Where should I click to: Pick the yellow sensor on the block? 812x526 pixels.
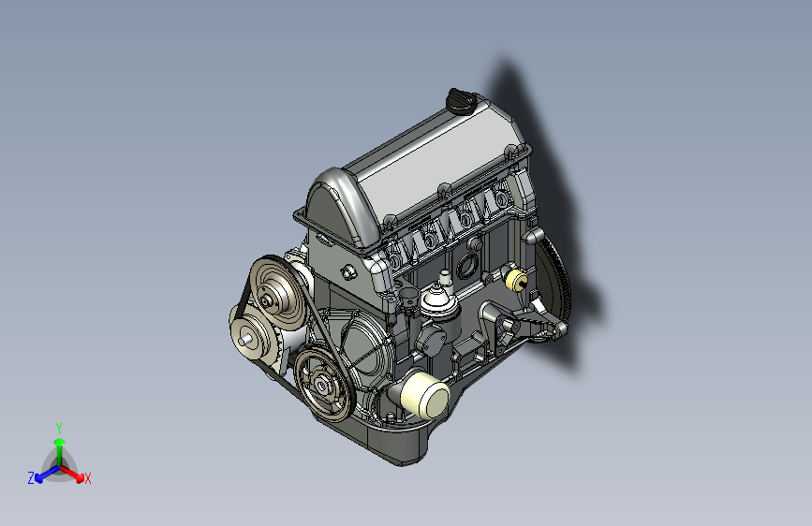pyautogui.click(x=516, y=280)
